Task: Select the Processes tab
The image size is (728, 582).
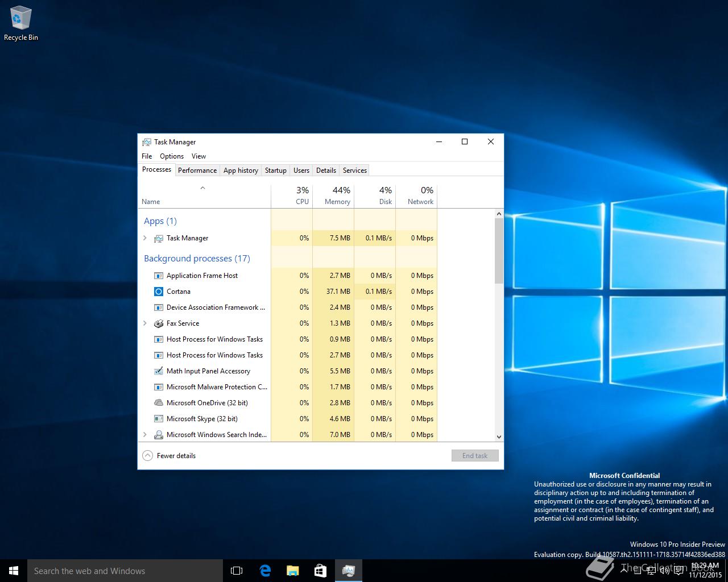Action: click(156, 169)
